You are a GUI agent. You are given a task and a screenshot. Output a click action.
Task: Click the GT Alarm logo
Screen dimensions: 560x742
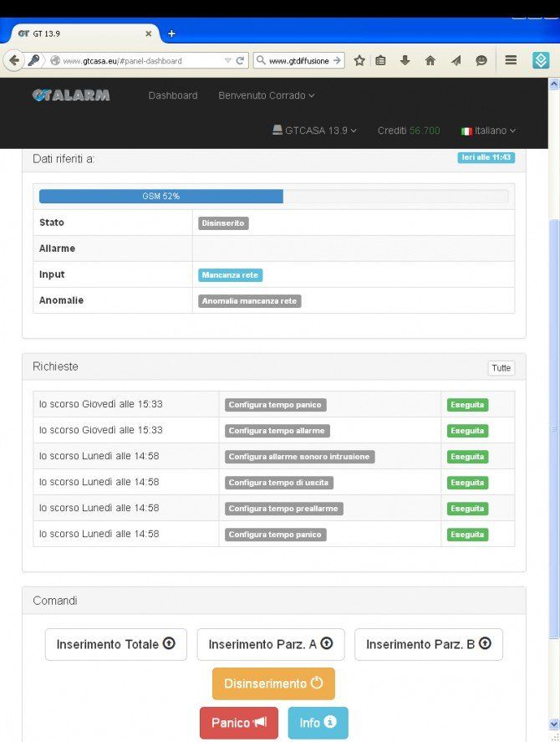(71, 95)
